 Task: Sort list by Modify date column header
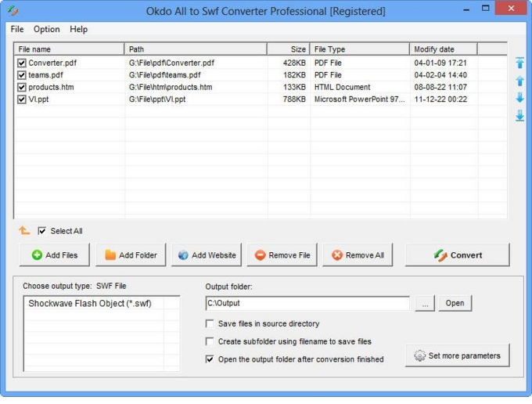(x=444, y=49)
